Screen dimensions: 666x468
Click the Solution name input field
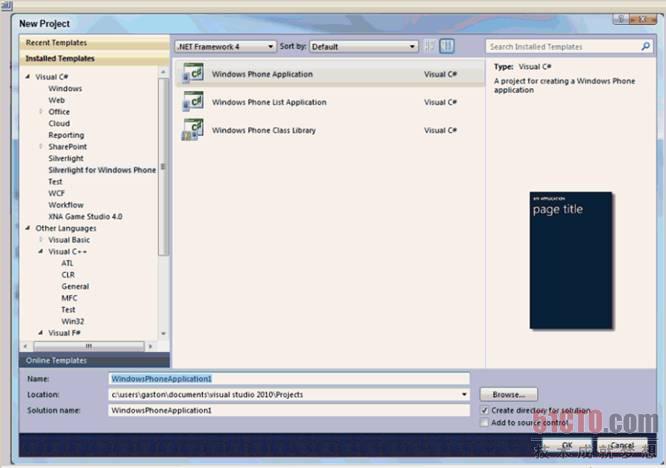289,410
